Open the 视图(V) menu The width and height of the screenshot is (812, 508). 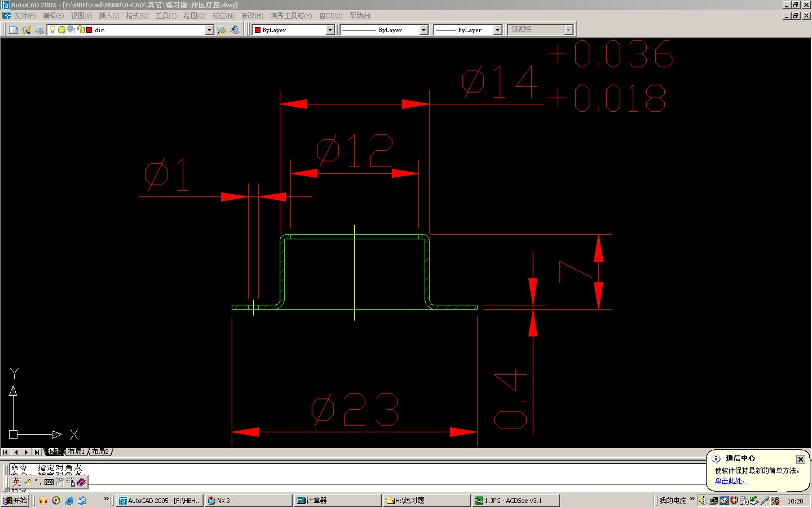pyautogui.click(x=81, y=16)
